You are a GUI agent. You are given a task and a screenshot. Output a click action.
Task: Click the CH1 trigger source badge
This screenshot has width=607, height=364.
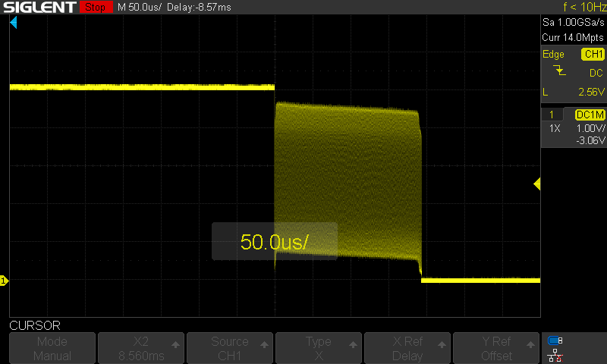593,54
